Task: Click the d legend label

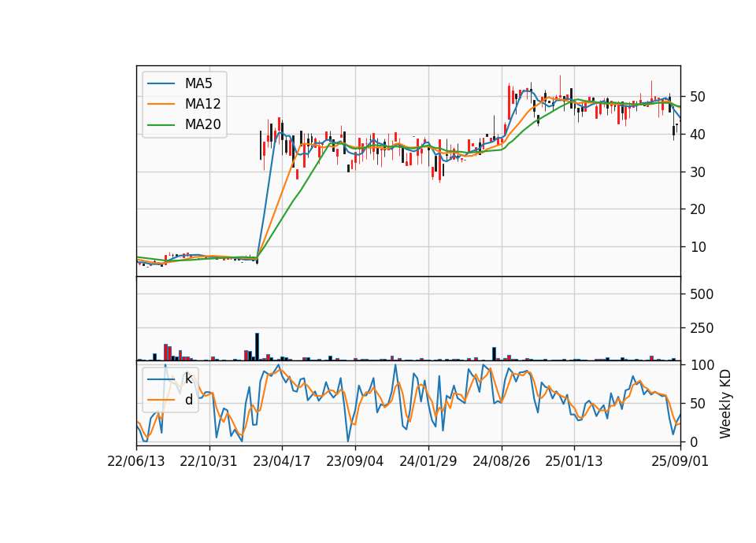Action: click(x=189, y=400)
